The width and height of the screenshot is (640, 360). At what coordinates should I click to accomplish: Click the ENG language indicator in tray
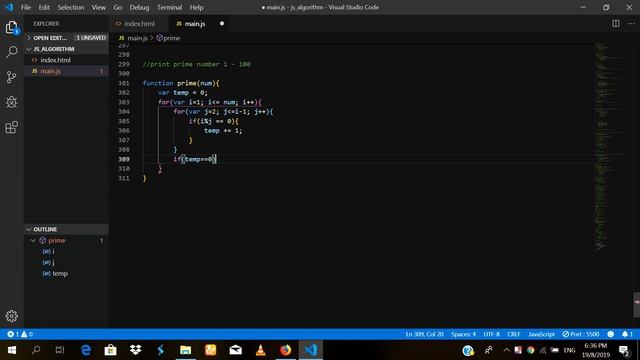[x=569, y=350]
